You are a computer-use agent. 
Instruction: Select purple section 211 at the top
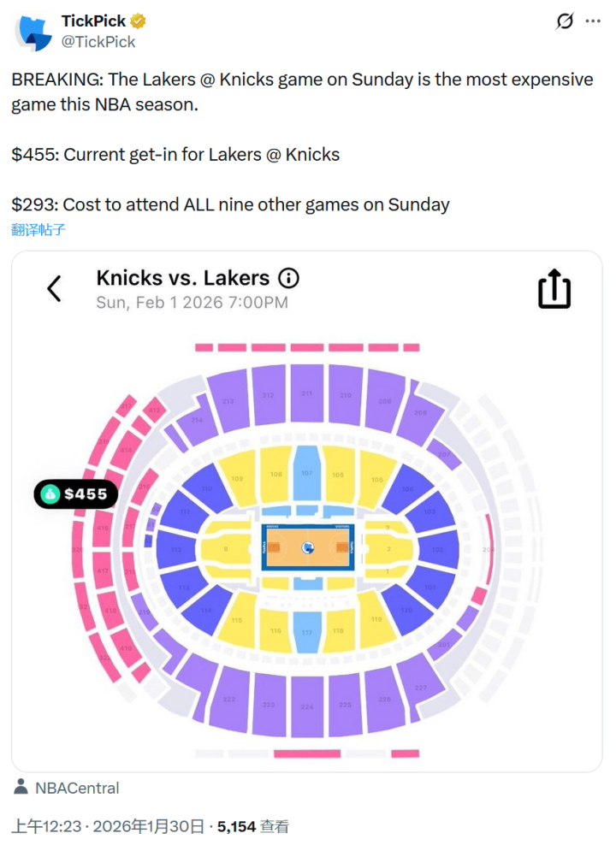coord(307,393)
